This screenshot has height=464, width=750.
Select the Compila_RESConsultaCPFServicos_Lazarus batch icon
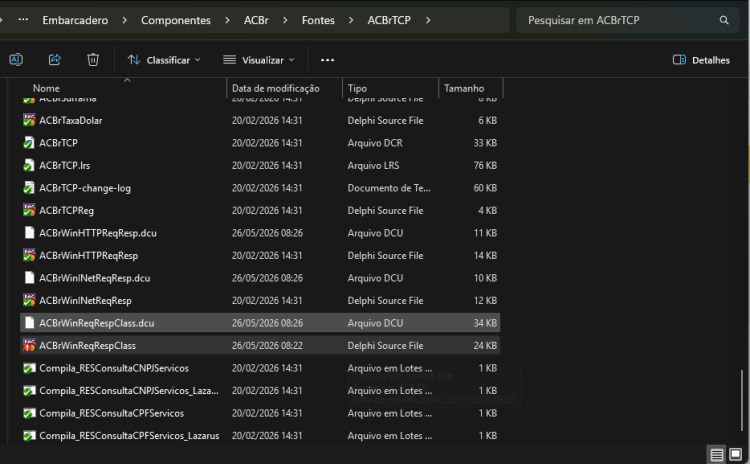click(29, 435)
